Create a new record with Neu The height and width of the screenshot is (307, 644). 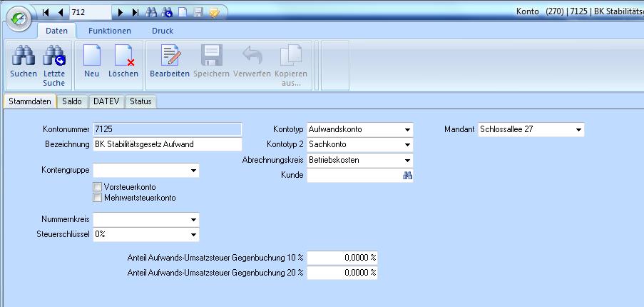tap(92, 57)
